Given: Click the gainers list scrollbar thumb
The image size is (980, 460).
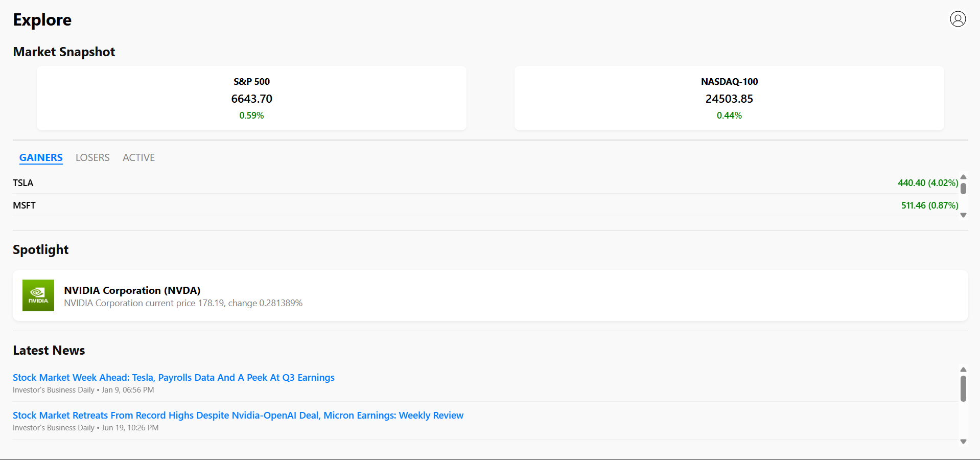Looking at the screenshot, I should pos(963,188).
